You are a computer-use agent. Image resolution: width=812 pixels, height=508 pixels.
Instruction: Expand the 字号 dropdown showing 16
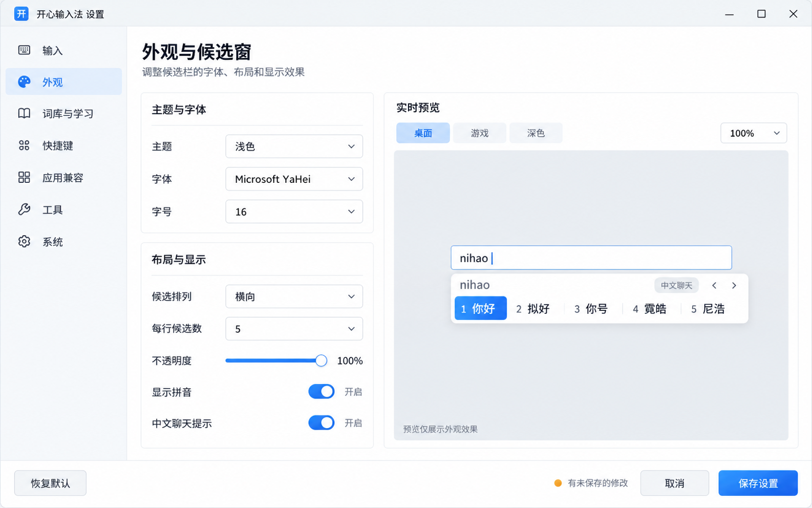[x=294, y=211]
